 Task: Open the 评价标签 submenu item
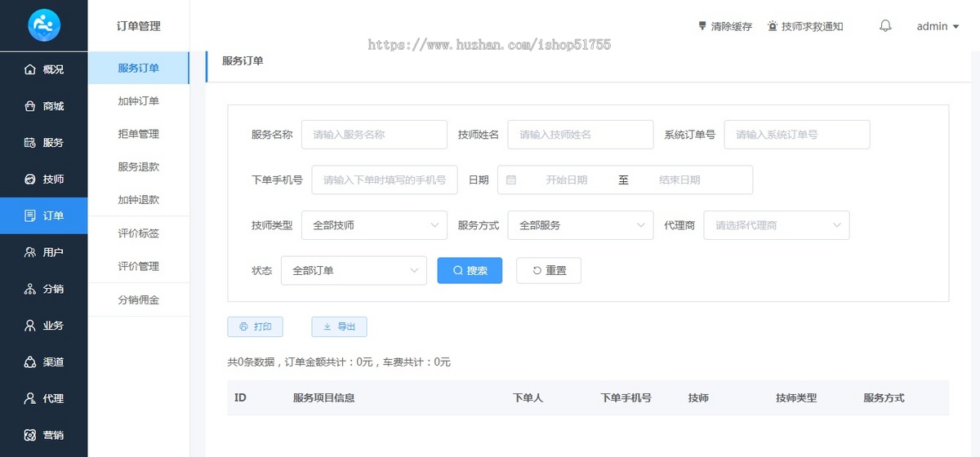138,233
